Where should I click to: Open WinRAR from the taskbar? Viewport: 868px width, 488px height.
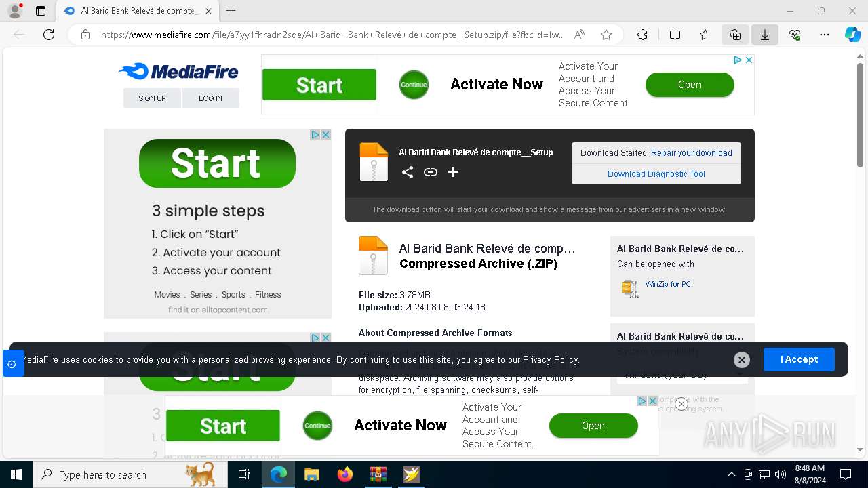tap(378, 474)
